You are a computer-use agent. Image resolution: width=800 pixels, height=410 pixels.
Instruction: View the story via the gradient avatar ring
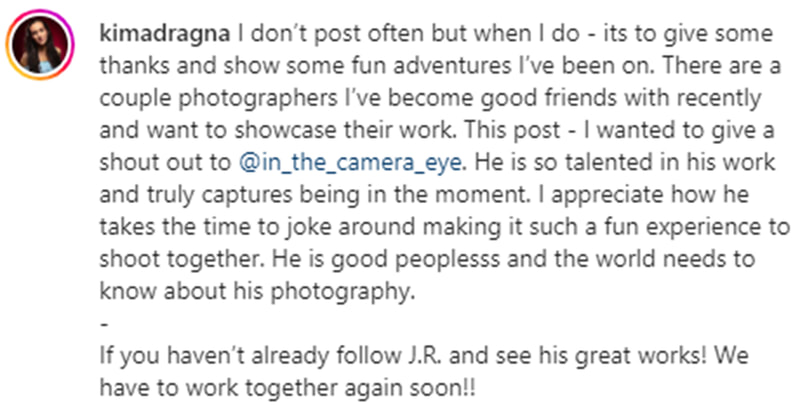[x=40, y=44]
